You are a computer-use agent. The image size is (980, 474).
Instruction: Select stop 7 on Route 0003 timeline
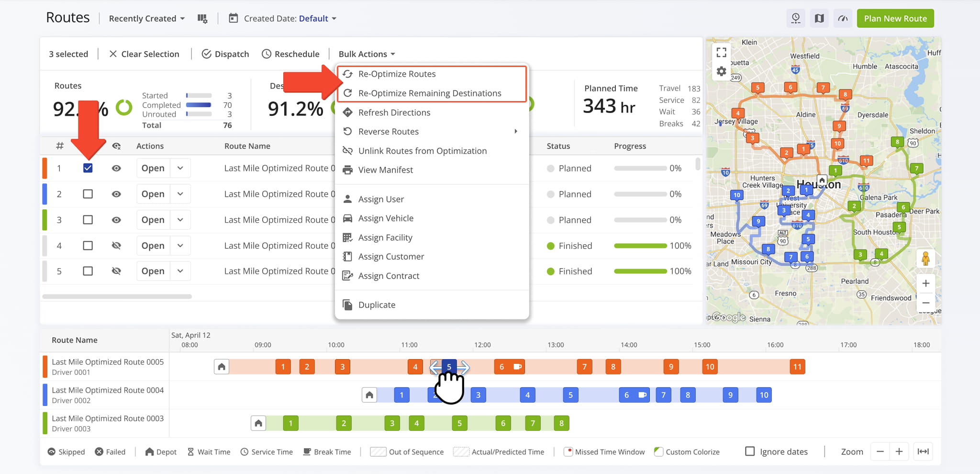533,423
